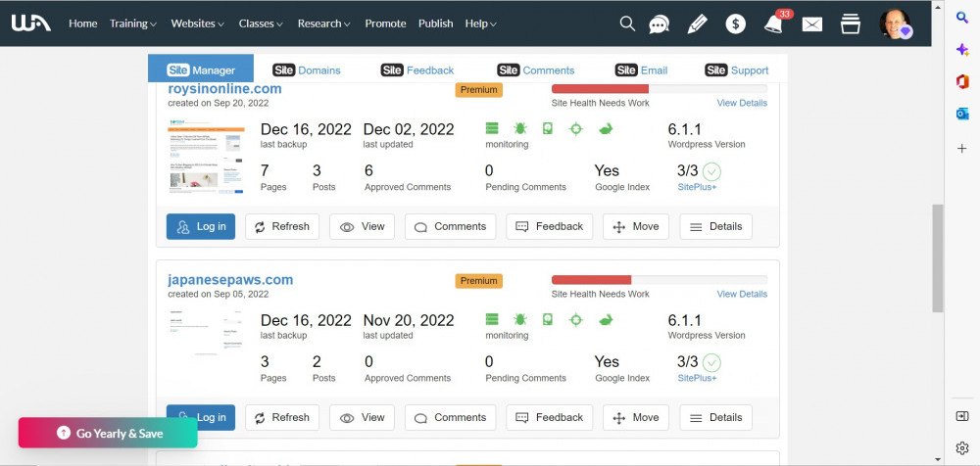The width and height of the screenshot is (980, 466).
Task: Open the search magnifier in the top bar
Action: click(x=627, y=23)
